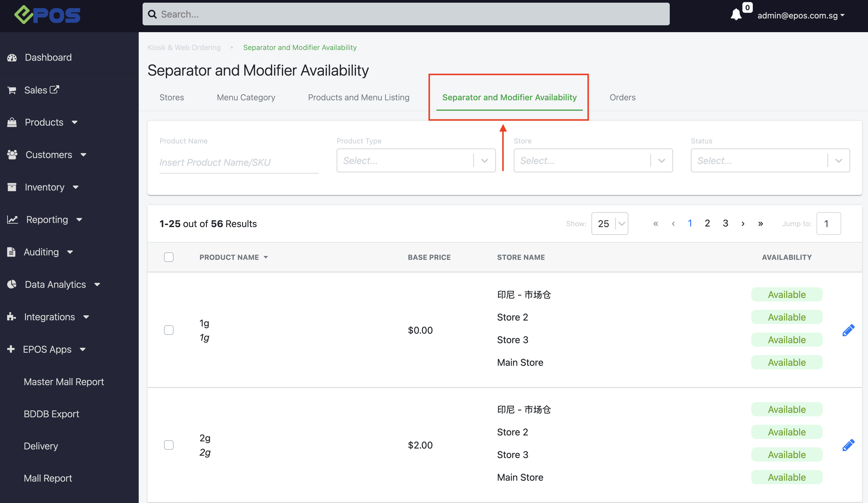Viewport: 868px width, 503px height.
Task: Click the Sales cart icon
Action: pyautogui.click(x=12, y=90)
